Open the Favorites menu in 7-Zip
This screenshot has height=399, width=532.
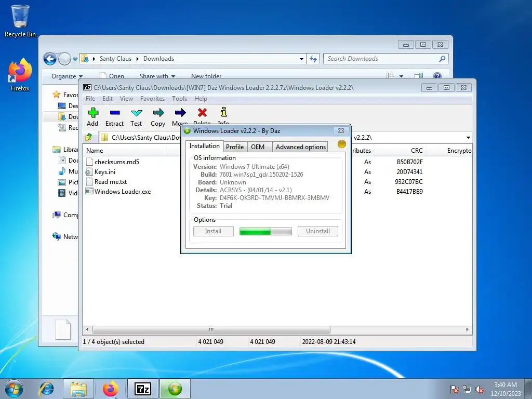point(152,98)
